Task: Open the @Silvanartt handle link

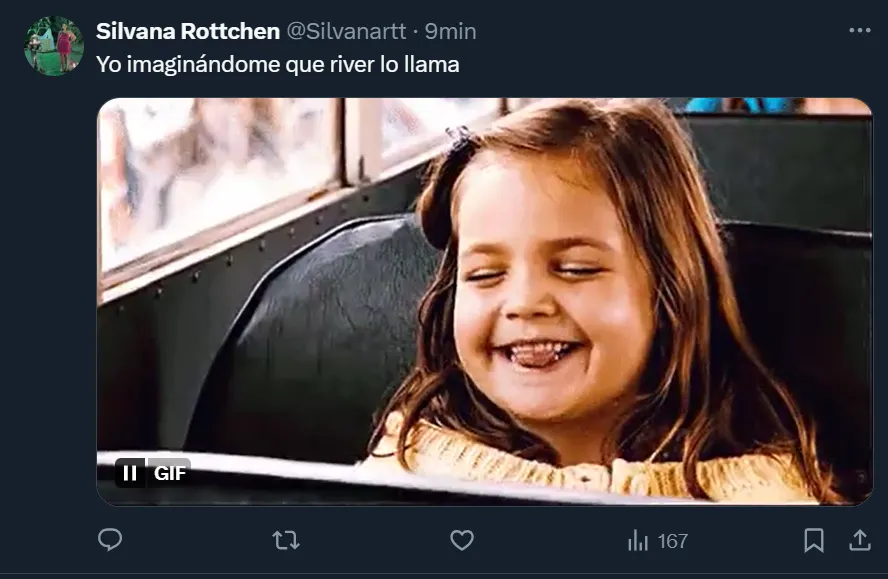Action: click(347, 31)
